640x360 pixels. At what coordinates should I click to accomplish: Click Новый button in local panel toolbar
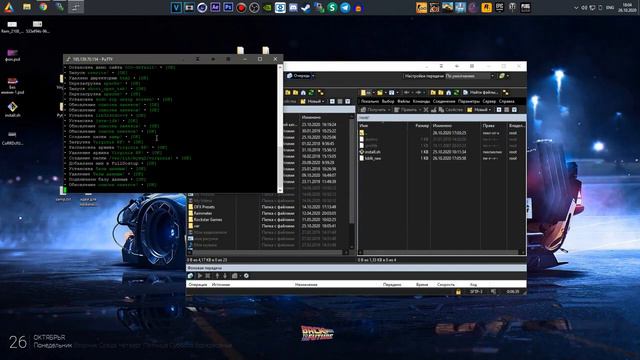point(311,101)
